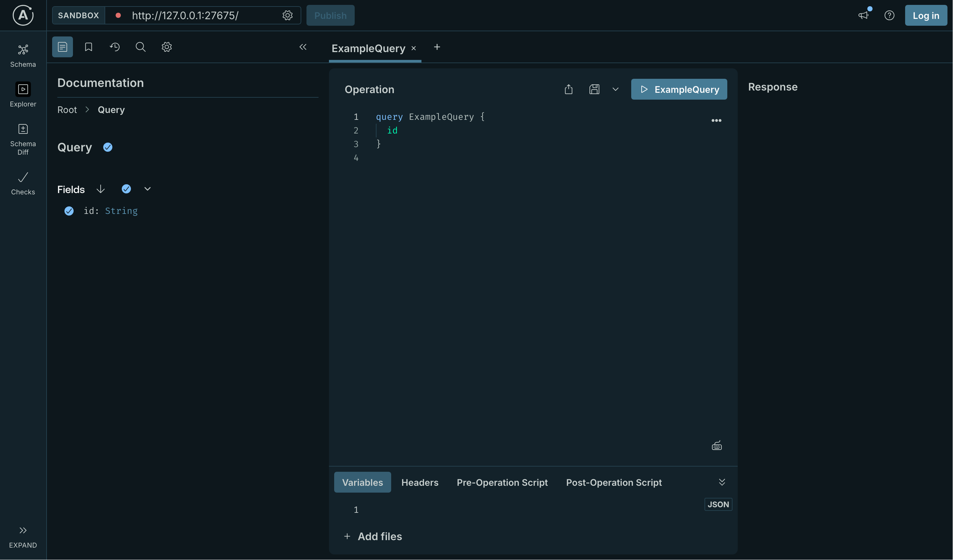953x560 pixels.
Task: Show operation history clock icon
Action: click(x=115, y=47)
